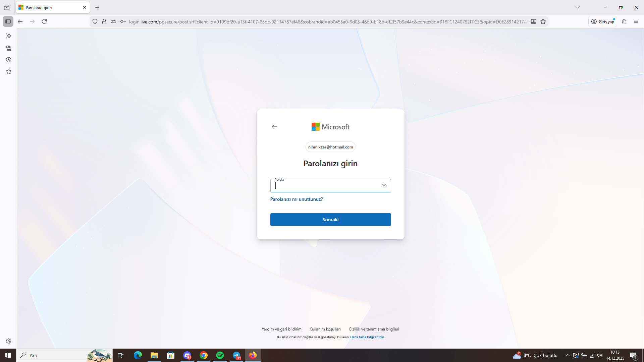Open recent browsing tab overview icon
Viewport: 644px width, 362px height.
click(x=7, y=7)
